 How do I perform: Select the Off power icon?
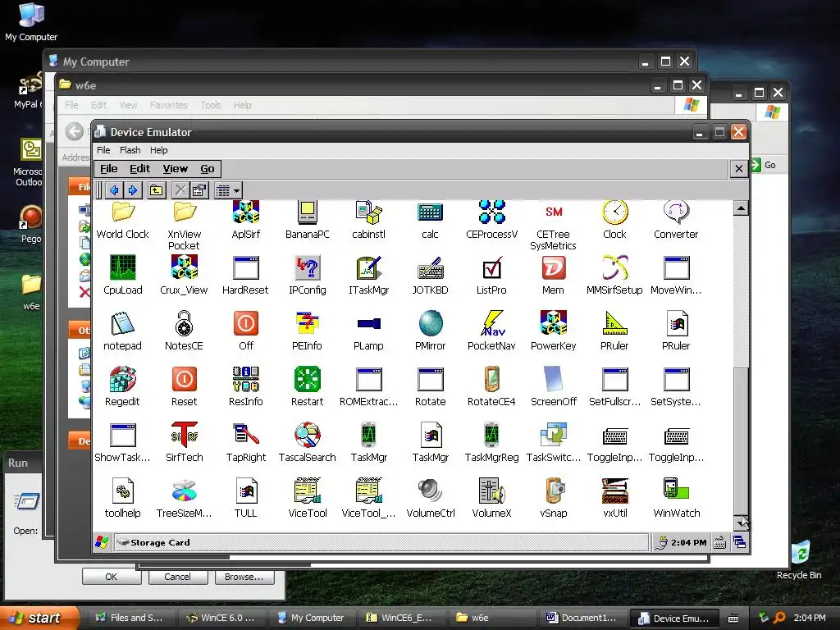click(245, 323)
